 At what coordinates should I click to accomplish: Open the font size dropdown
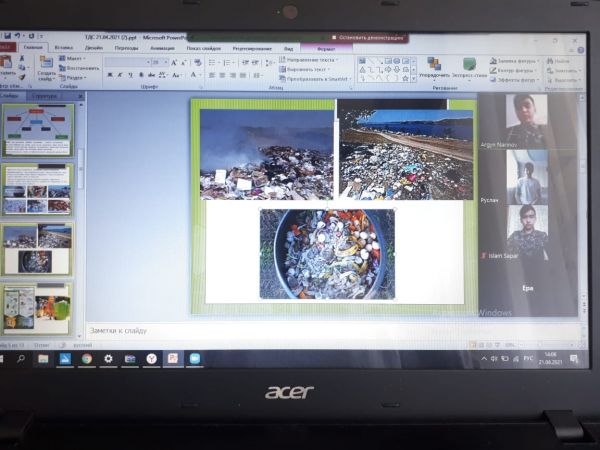click(x=164, y=61)
